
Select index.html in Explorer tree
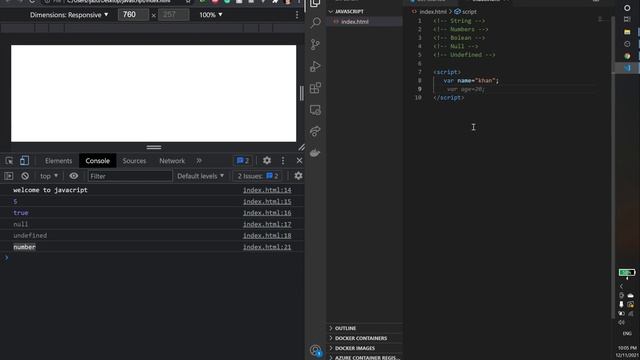click(364, 22)
